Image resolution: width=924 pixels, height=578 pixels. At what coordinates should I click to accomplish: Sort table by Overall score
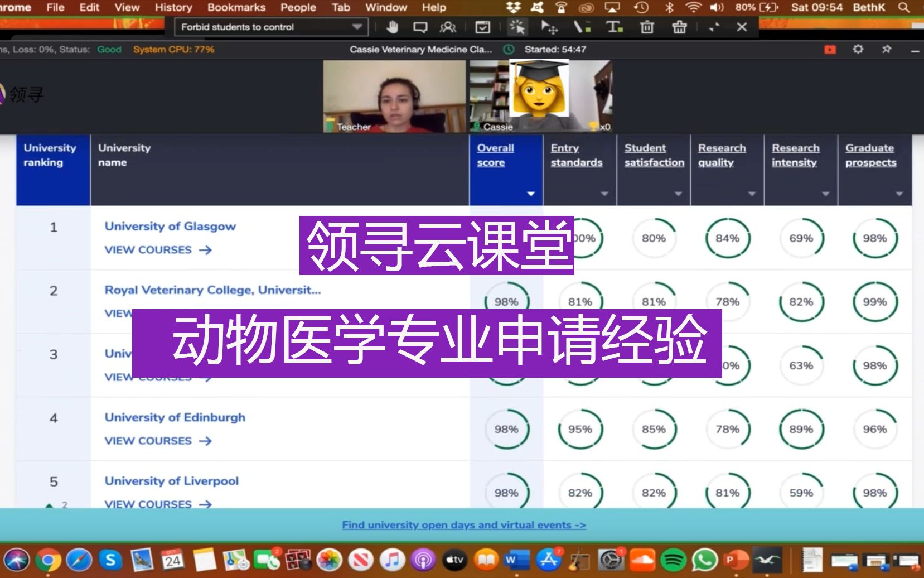click(x=495, y=155)
